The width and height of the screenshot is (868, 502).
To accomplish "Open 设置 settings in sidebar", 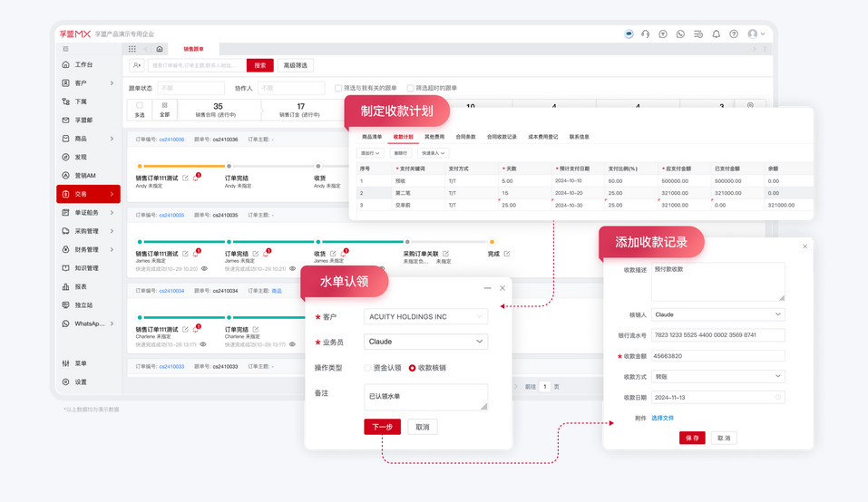I will coord(81,381).
